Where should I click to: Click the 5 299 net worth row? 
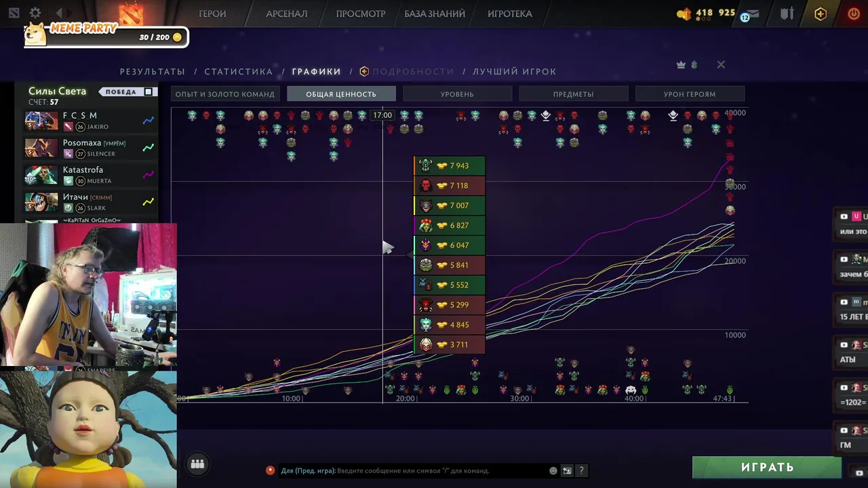tap(450, 305)
